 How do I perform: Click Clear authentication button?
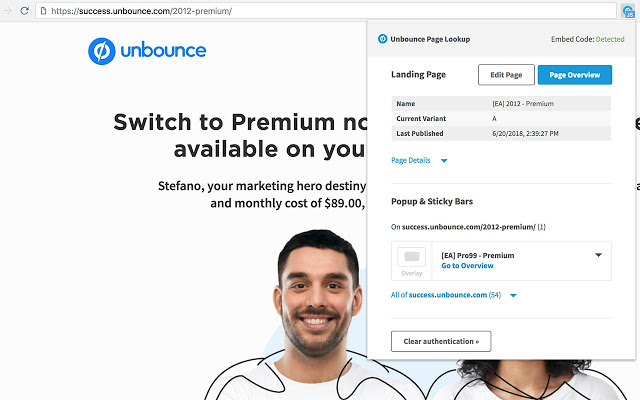(x=441, y=341)
